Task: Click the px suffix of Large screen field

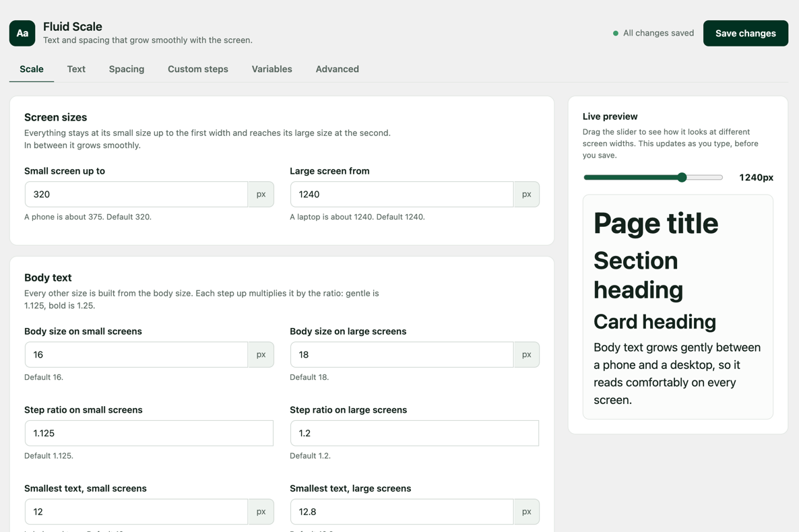Action: point(526,194)
